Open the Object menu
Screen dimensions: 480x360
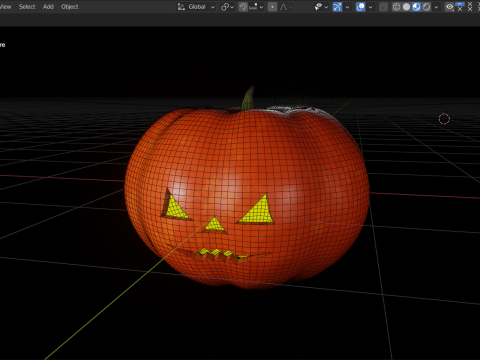click(70, 7)
